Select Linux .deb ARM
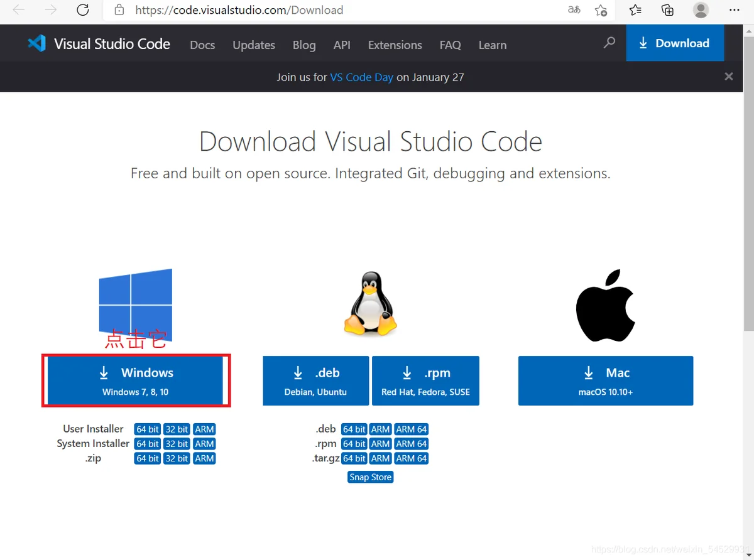This screenshot has height=560, width=754. [x=381, y=429]
